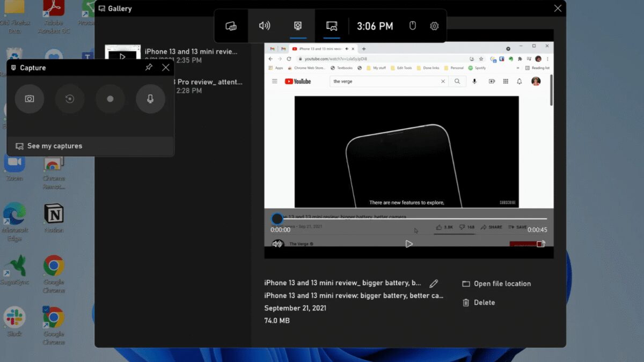Open Game Bar settings with the gear
644x362 pixels.
click(x=434, y=25)
